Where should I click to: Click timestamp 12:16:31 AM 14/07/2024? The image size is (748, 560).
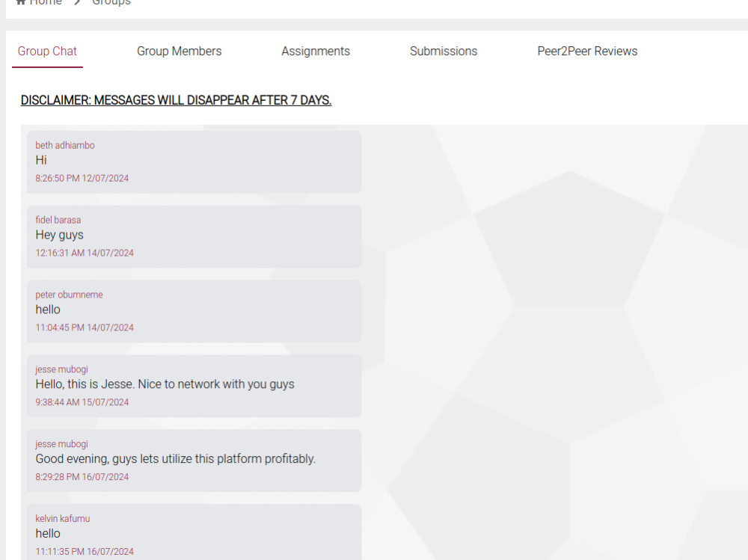(85, 253)
